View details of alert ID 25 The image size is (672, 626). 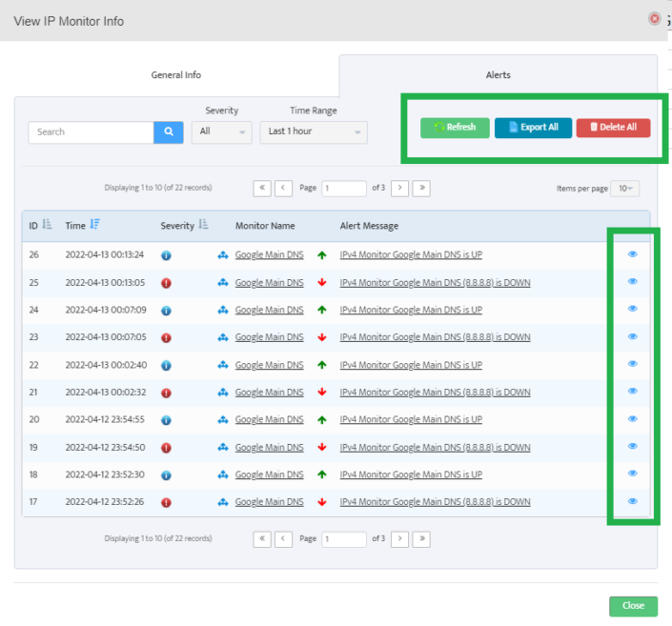633,281
